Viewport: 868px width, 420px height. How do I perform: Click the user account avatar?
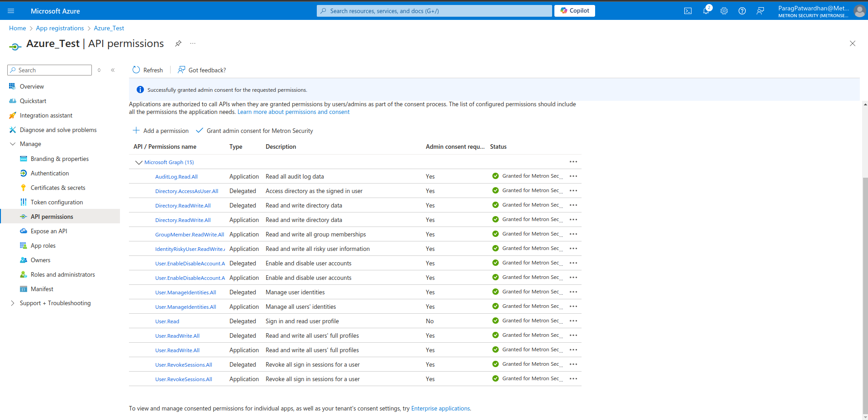point(859,11)
